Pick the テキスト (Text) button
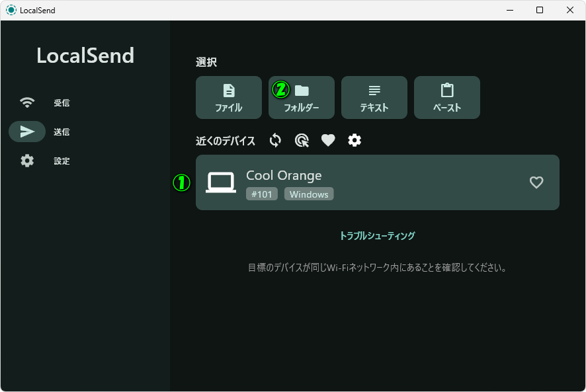 (374, 98)
